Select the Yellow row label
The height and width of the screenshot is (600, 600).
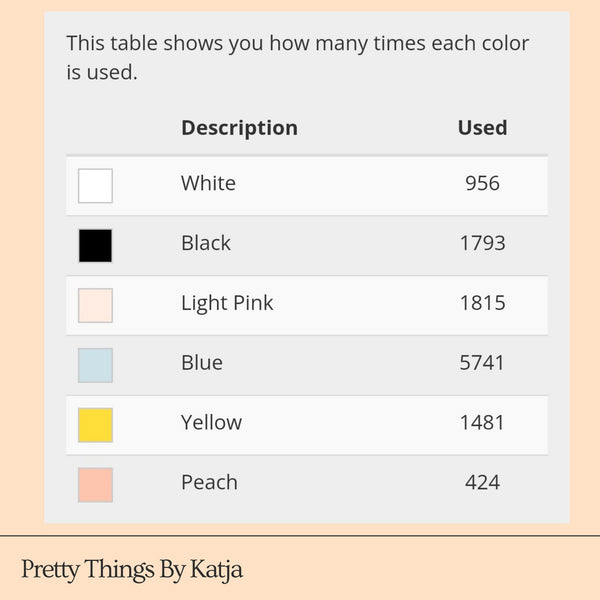[x=211, y=422]
